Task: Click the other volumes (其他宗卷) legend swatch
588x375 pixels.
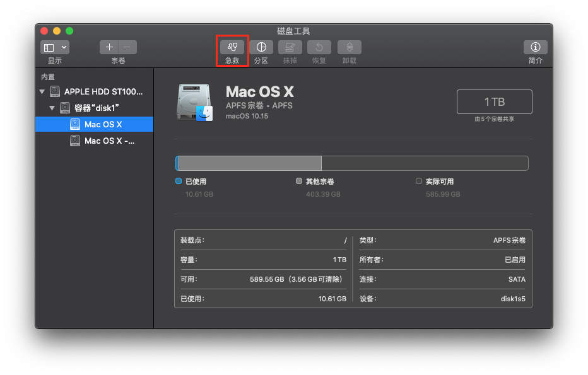Action: click(299, 182)
